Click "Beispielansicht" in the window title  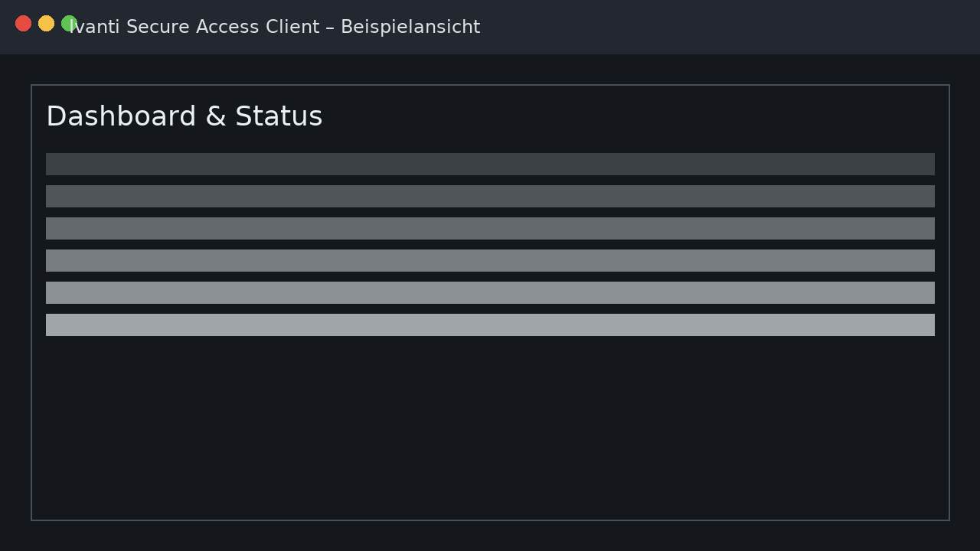coord(410,27)
